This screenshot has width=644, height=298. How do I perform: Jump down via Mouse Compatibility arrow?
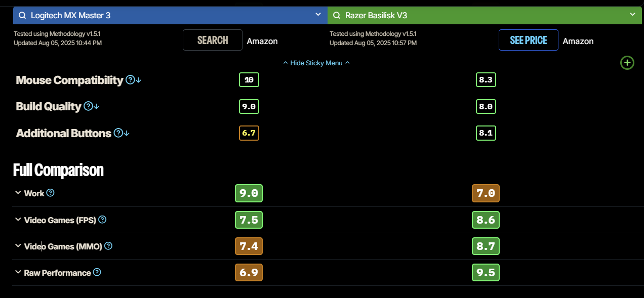click(139, 80)
